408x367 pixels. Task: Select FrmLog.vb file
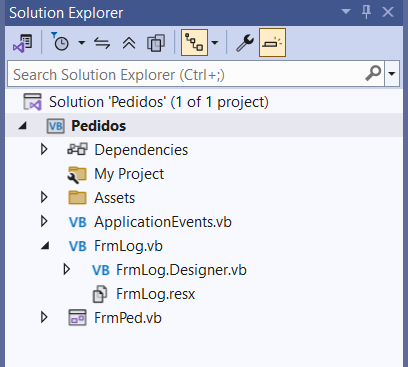tap(128, 246)
